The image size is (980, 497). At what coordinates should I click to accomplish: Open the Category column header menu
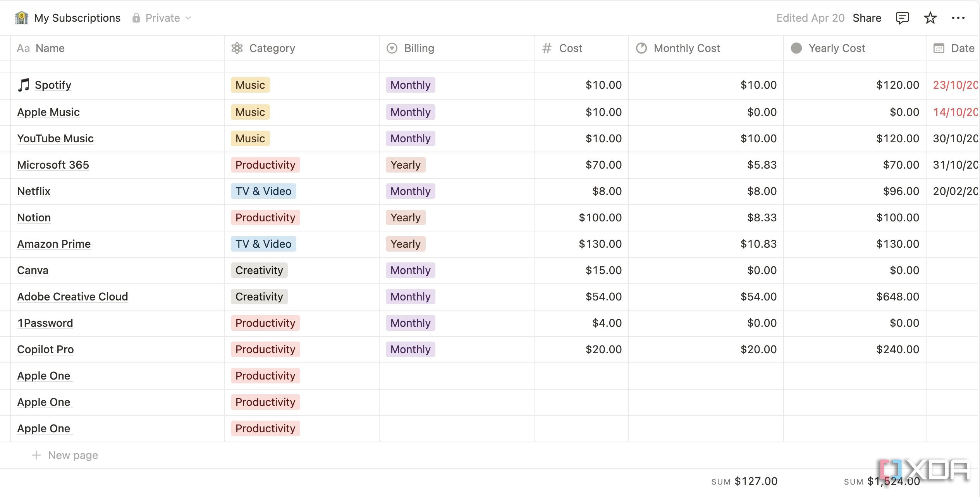coord(302,48)
